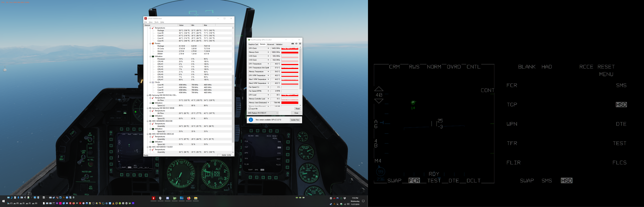Launch FileZilla from the quick launch row
Viewport: 644px width, 207px height.
[x=70, y=203]
